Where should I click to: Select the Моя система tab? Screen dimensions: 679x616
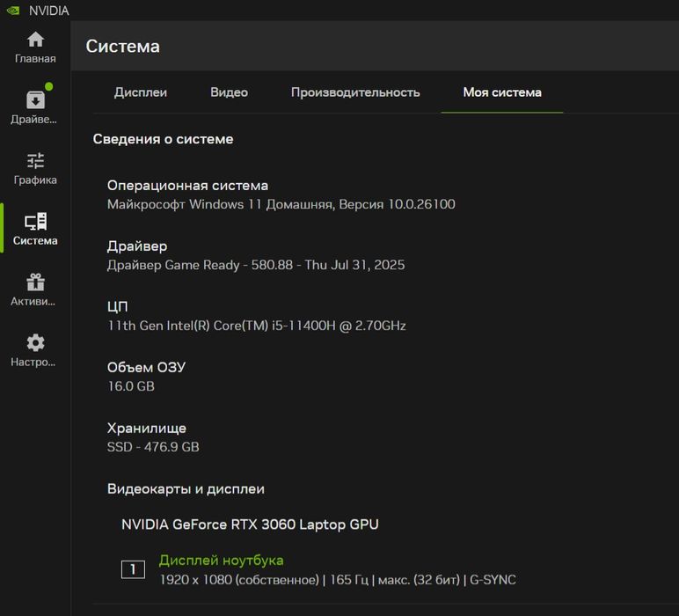502,92
